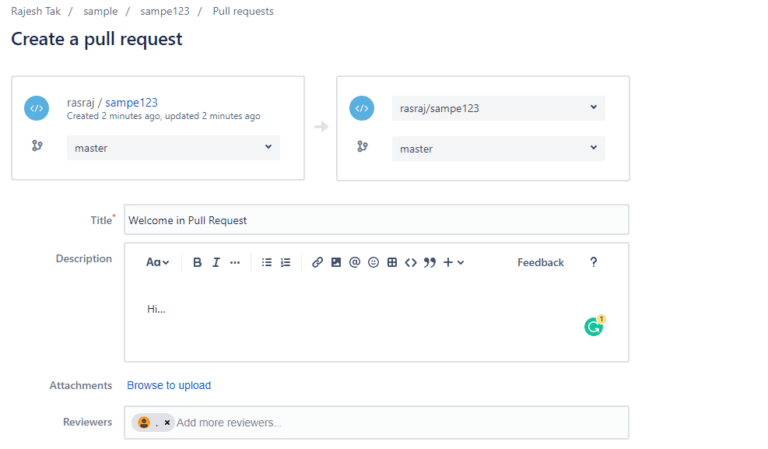Screen dimensions: 768x449
Task: Expand the source branch master dropdown
Action: [173, 148]
